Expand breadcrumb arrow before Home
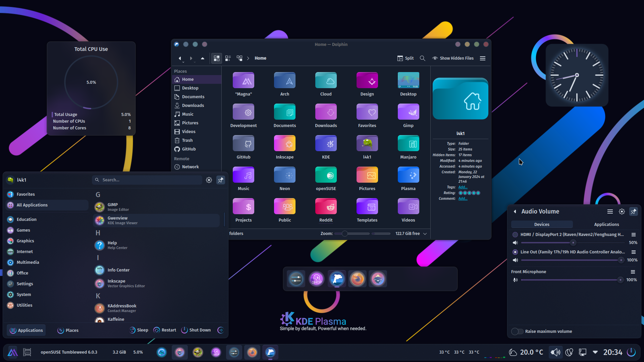Screen dimensions: 644x362 tap(248, 58)
